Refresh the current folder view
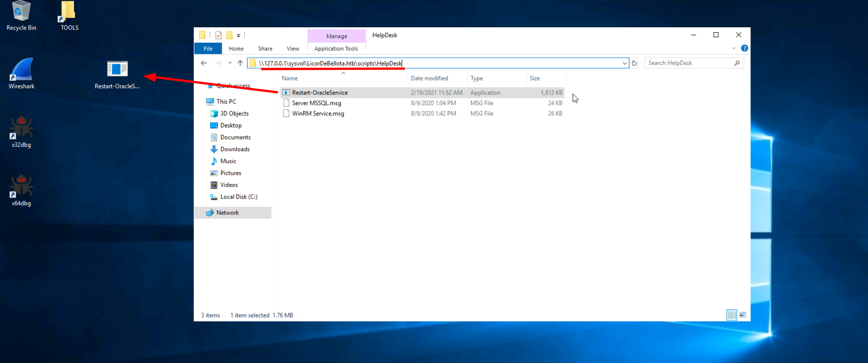868x363 pixels. pyautogui.click(x=634, y=63)
